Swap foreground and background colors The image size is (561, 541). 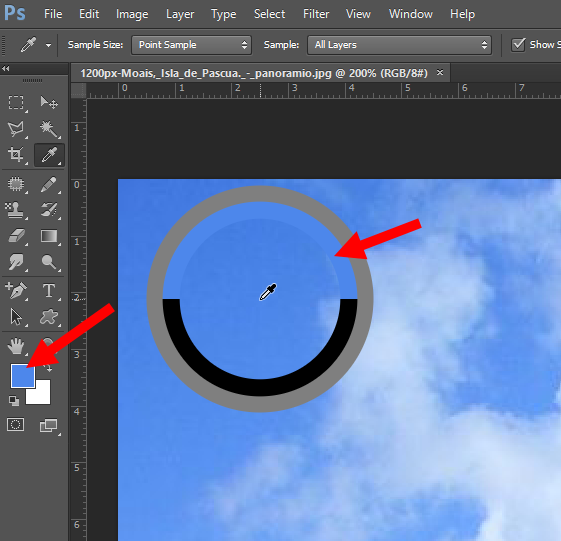tap(49, 368)
